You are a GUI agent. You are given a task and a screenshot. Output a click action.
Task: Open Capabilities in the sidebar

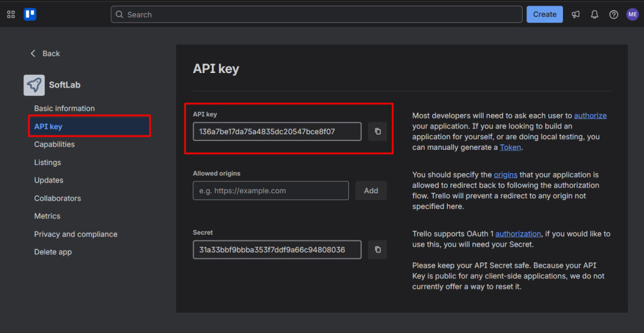tap(55, 144)
